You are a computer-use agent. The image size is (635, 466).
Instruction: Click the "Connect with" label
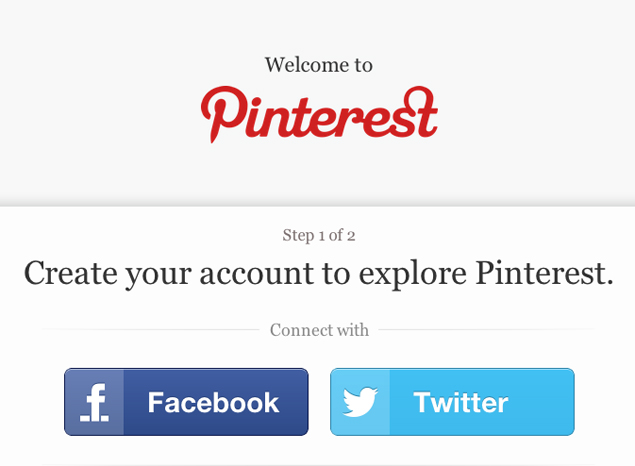319,330
